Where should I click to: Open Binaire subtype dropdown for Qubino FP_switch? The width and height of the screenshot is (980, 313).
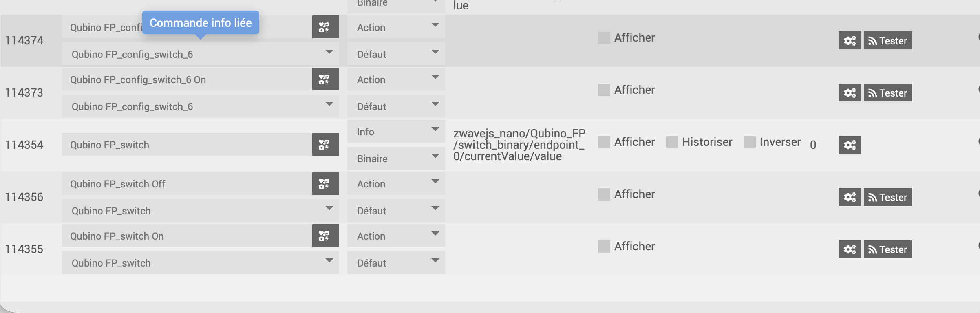pos(396,158)
